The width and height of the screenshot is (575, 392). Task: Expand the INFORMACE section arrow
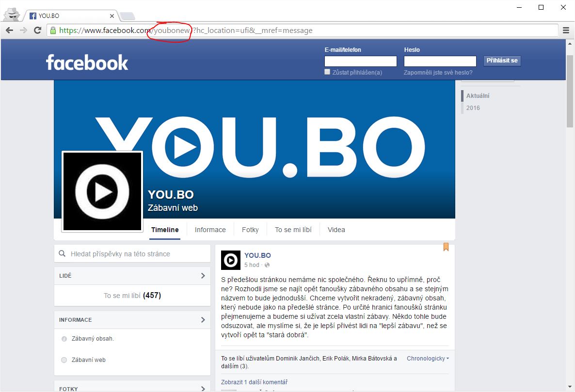pyautogui.click(x=203, y=320)
